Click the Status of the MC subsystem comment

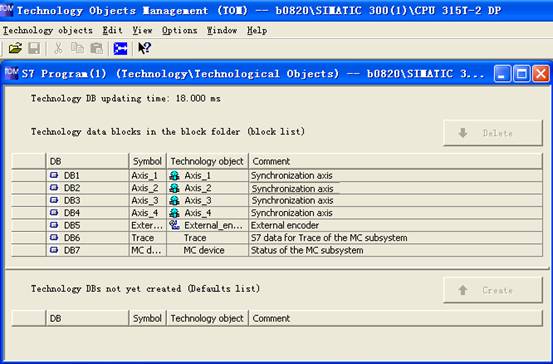[x=307, y=250]
